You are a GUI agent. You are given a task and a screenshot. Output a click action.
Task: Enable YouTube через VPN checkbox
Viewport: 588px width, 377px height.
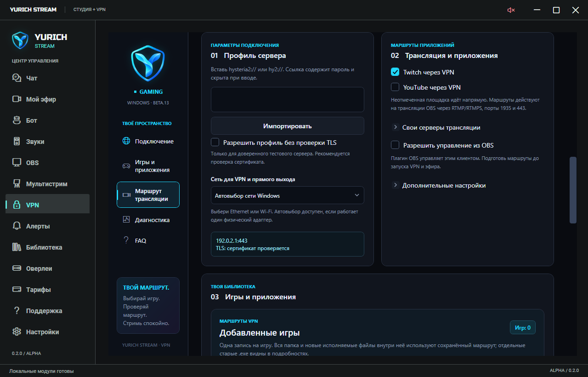point(395,87)
